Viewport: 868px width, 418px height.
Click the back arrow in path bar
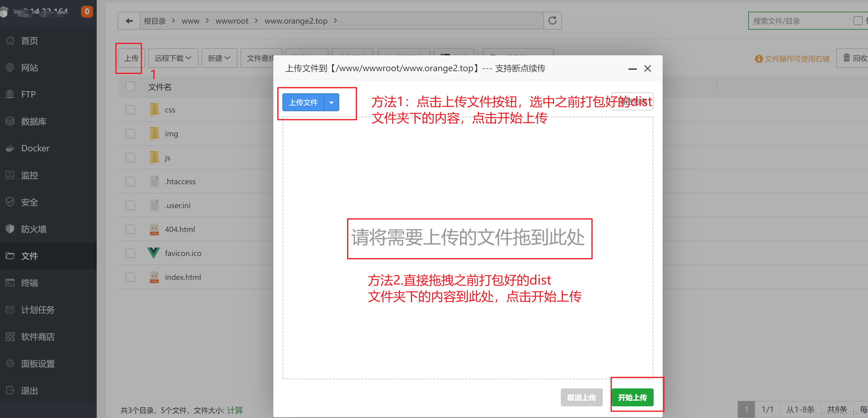coord(129,21)
